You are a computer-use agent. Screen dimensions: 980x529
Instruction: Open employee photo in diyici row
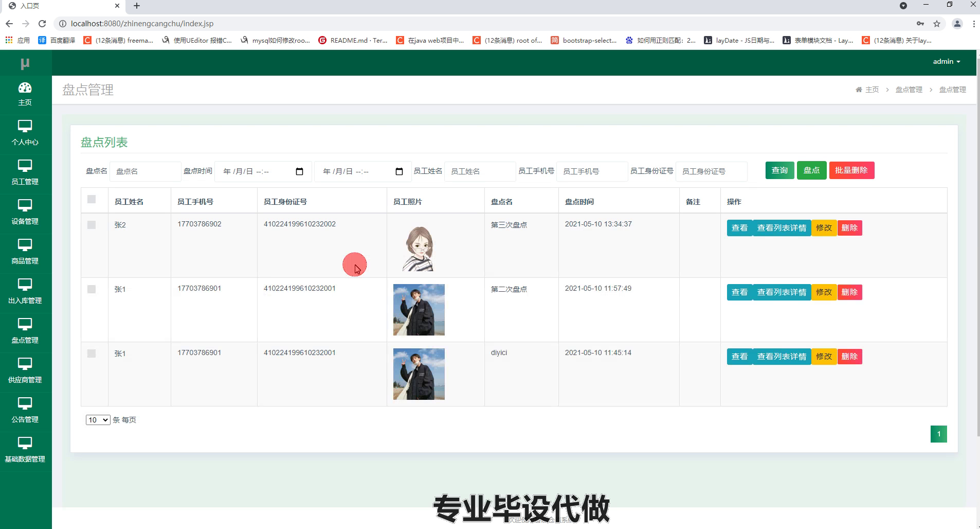(x=419, y=374)
